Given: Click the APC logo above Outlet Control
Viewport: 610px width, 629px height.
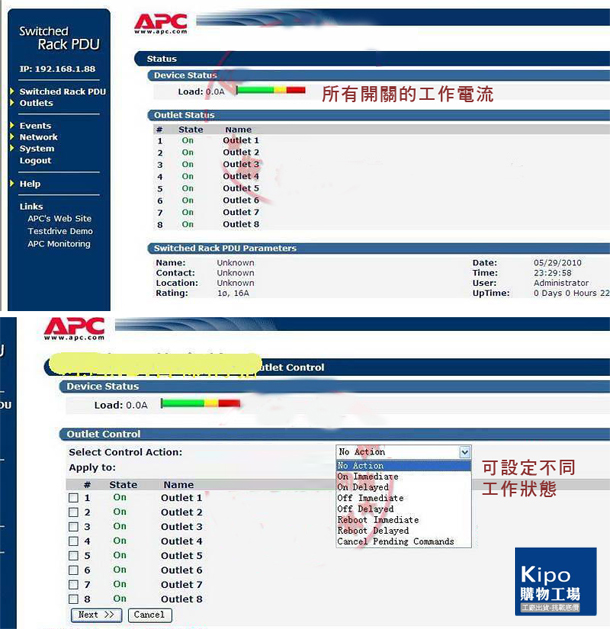Looking at the screenshot, I should pyautogui.click(x=74, y=328).
